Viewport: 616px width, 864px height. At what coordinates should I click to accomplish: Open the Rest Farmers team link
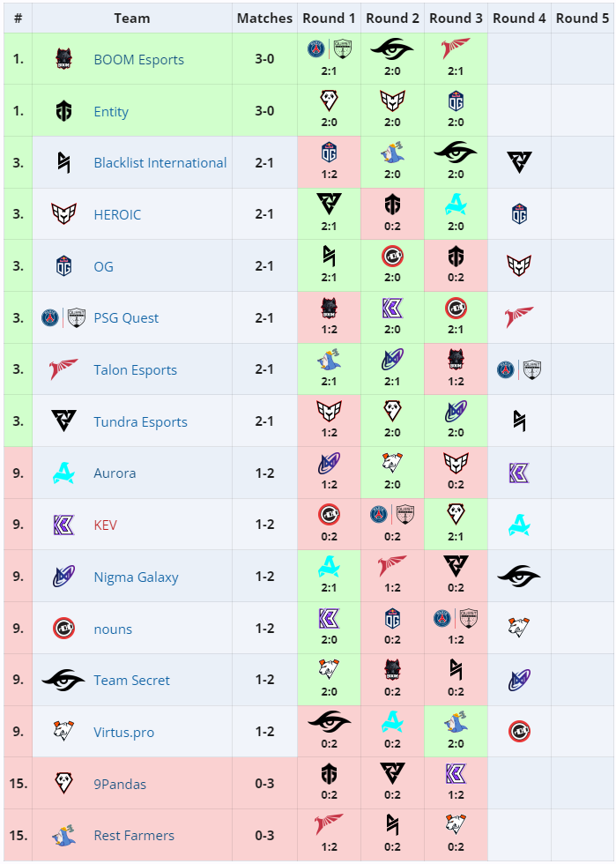[x=134, y=836]
